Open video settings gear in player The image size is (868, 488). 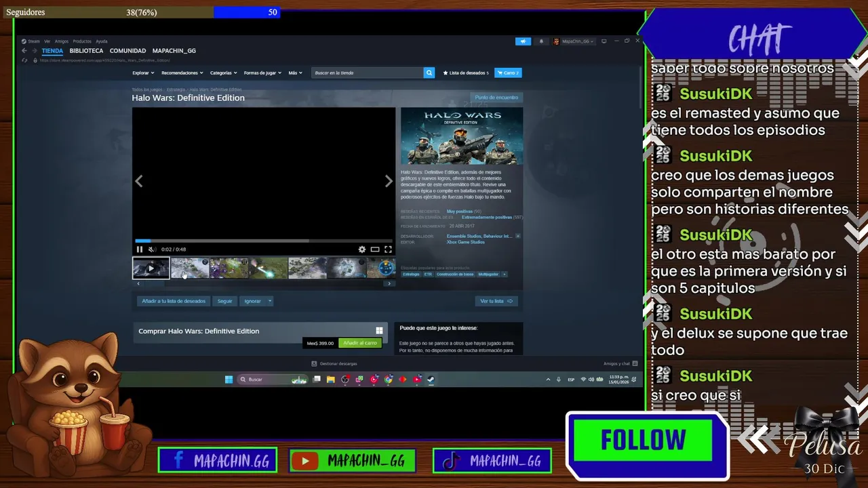point(362,249)
